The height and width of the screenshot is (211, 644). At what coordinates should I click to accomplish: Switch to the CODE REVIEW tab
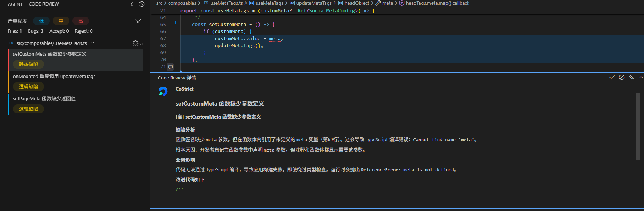point(44,4)
